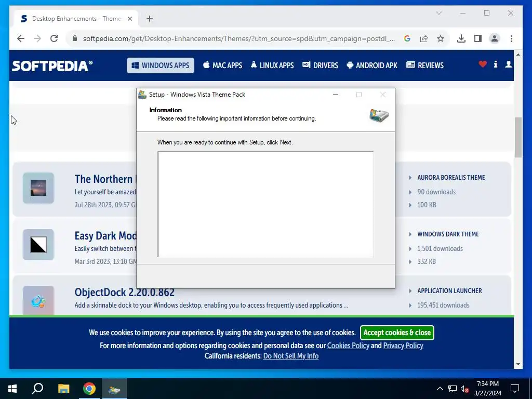Click the Setup title bar icon
This screenshot has height=399, width=532.
pyautogui.click(x=142, y=95)
